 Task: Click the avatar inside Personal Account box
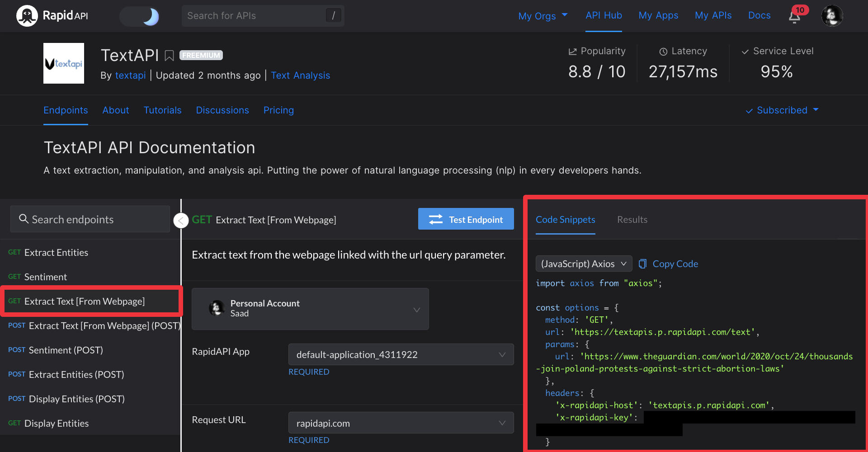click(x=217, y=308)
